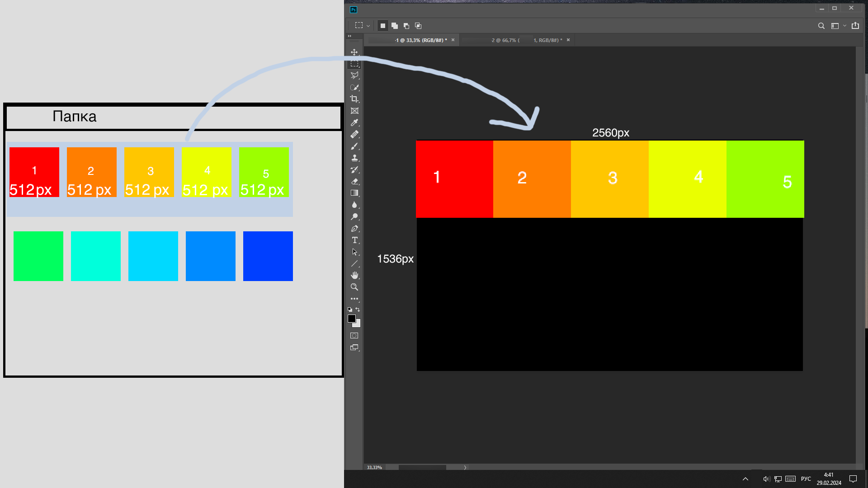Viewport: 868px width, 488px height.
Task: Select the Zoom tool in toolbar
Action: (x=354, y=287)
